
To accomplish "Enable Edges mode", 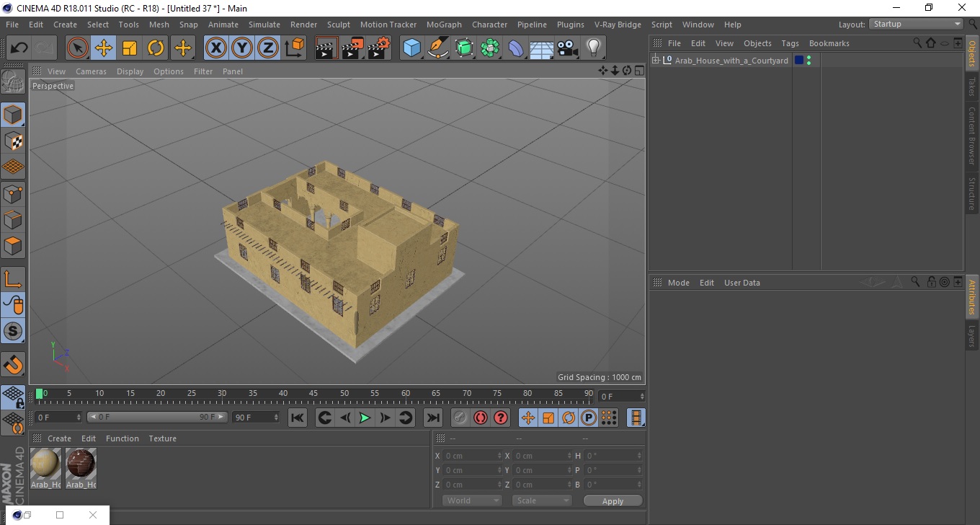I will pyautogui.click(x=13, y=219).
